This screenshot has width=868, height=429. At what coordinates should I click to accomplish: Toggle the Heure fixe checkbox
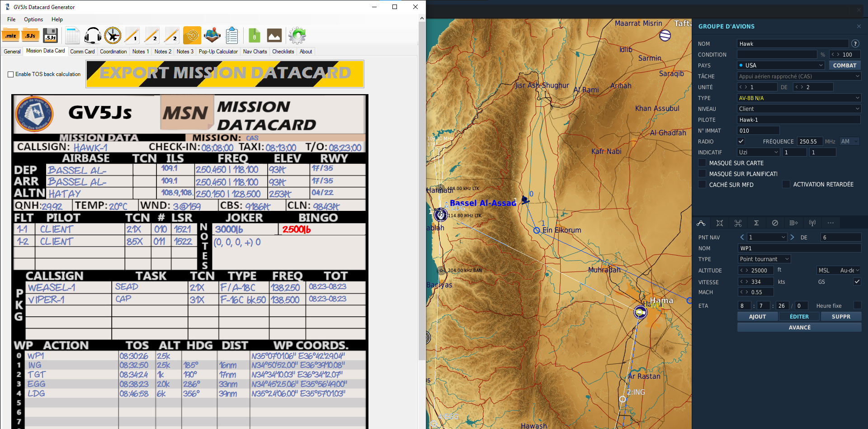coord(857,305)
